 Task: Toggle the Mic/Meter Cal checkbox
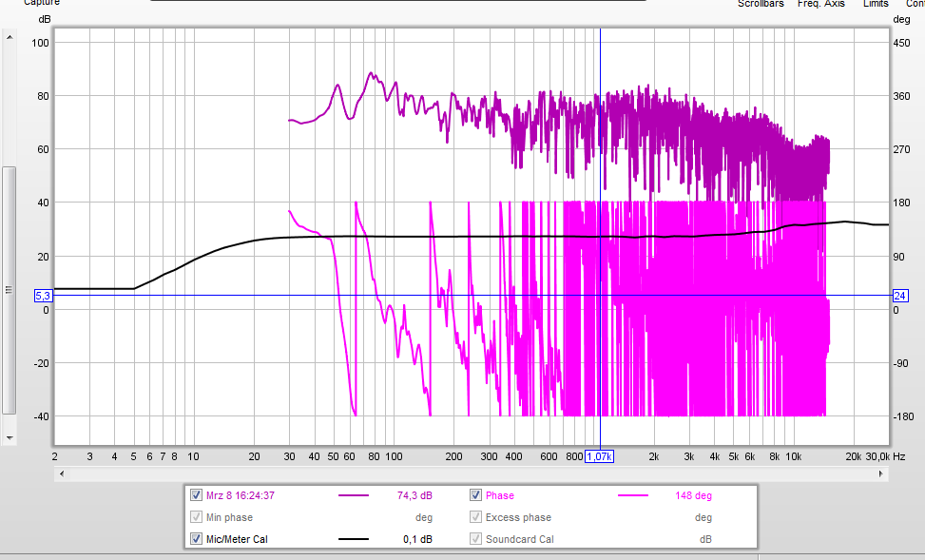[197, 539]
